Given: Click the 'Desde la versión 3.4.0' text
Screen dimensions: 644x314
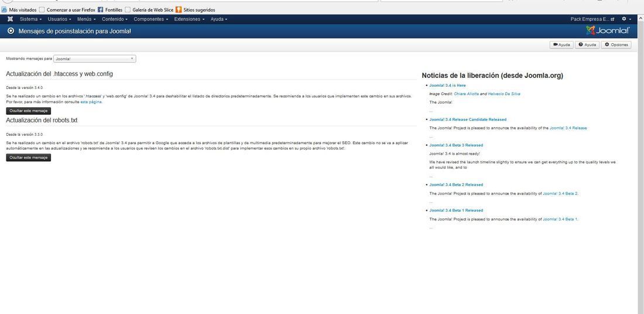Looking at the screenshot, I should click(x=24, y=88).
